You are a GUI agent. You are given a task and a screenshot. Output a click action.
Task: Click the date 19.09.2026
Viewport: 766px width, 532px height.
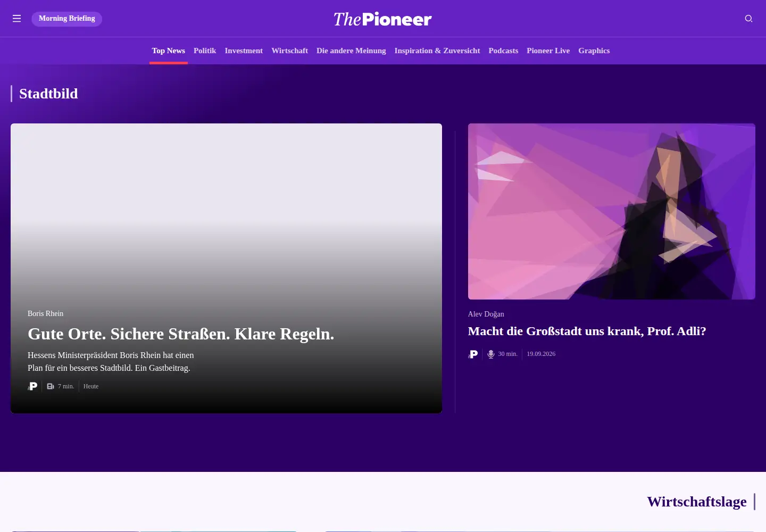click(x=541, y=354)
